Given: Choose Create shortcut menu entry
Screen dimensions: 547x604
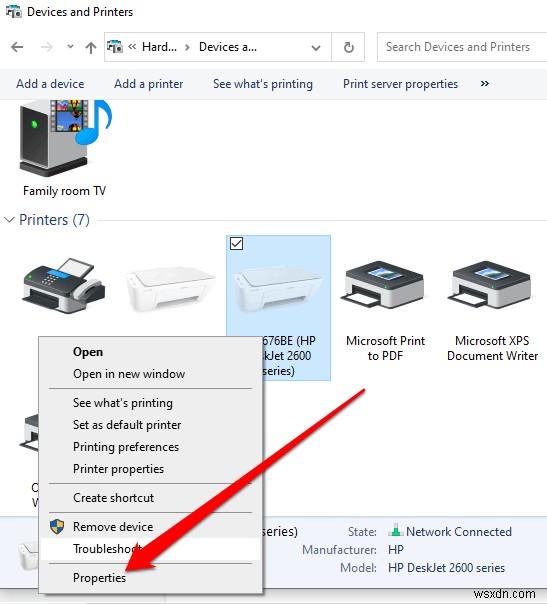Looking at the screenshot, I should (114, 498).
